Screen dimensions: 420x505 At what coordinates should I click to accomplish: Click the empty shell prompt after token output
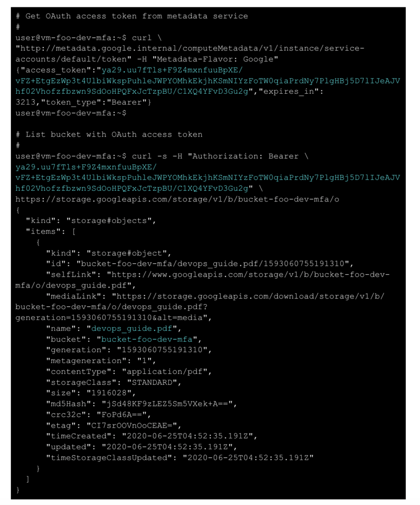tap(71, 113)
